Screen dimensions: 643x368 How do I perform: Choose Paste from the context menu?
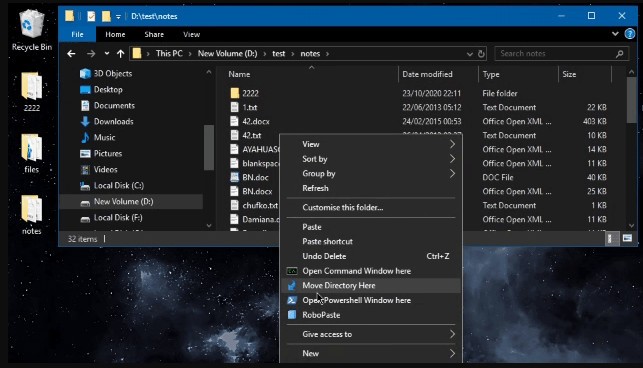click(371, 227)
